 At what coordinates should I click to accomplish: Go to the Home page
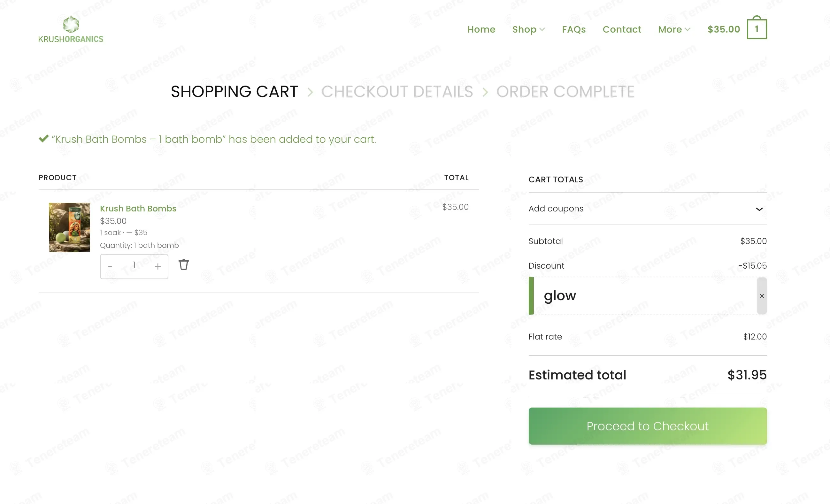481,29
